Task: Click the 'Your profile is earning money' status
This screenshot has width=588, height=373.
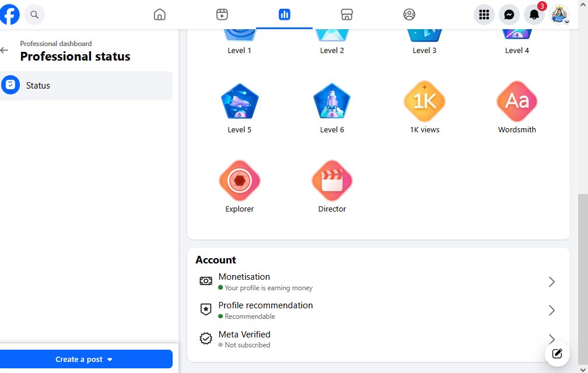Action: click(268, 288)
